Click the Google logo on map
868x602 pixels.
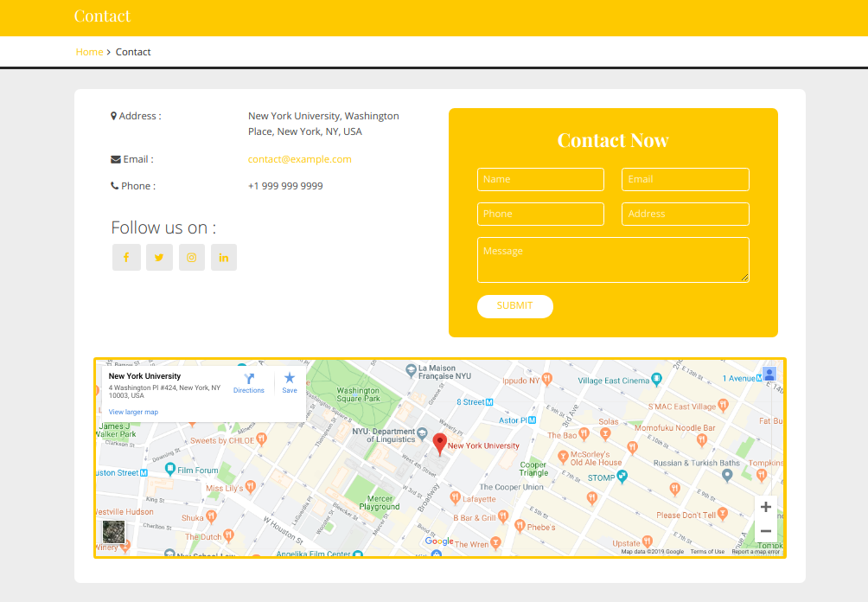coord(439,541)
